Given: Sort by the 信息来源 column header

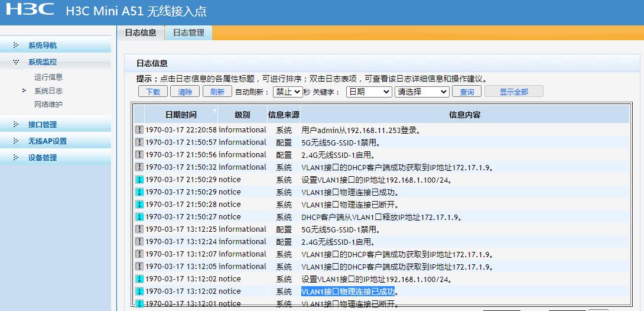Looking at the screenshot, I should click(284, 115).
